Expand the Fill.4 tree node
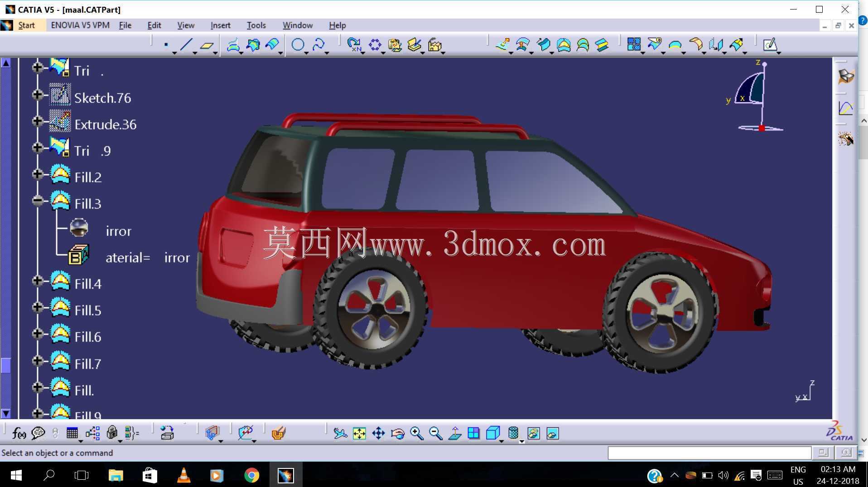Image resolution: width=868 pixels, height=487 pixels. [38, 281]
